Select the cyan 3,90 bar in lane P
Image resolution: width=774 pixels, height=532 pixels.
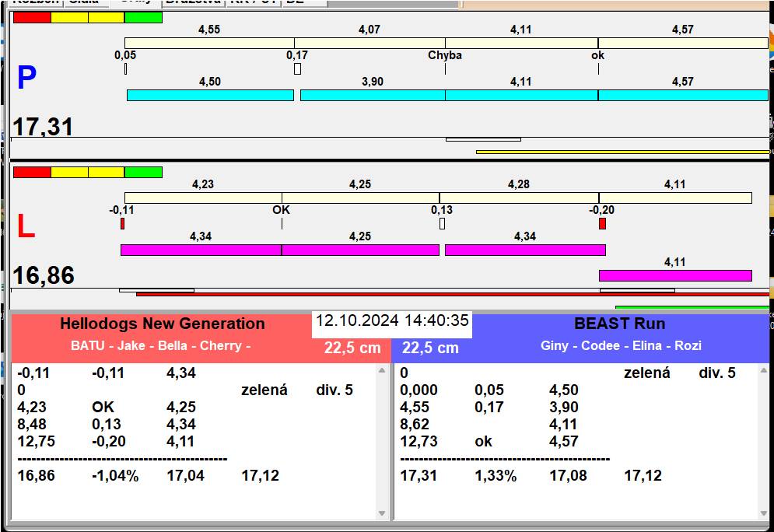pyautogui.click(x=372, y=95)
